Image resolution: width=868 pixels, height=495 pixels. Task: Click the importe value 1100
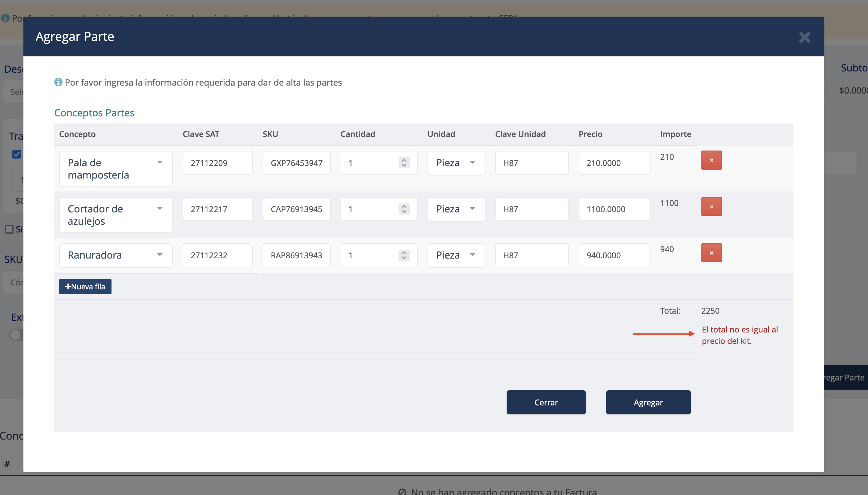(669, 203)
